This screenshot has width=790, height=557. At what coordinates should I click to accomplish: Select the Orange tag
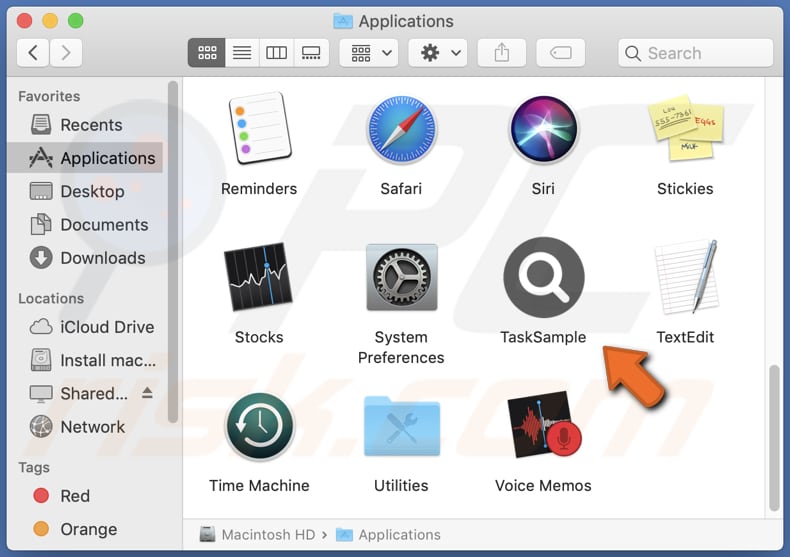[85, 529]
